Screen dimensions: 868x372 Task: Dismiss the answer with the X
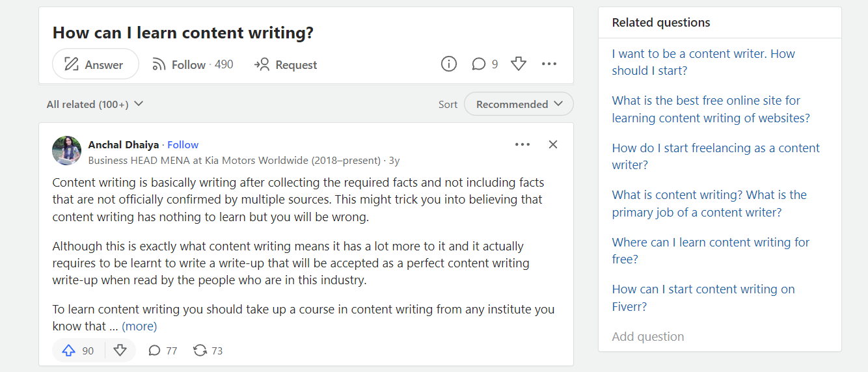coord(553,144)
